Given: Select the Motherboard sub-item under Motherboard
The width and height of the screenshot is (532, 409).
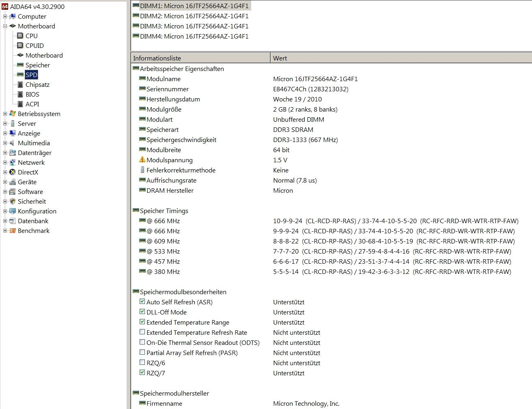Looking at the screenshot, I should (x=44, y=55).
